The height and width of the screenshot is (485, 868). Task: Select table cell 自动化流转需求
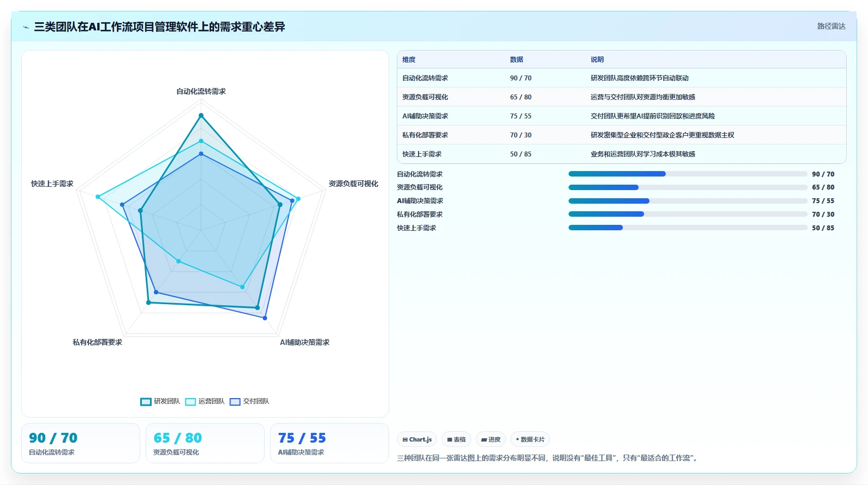click(425, 78)
